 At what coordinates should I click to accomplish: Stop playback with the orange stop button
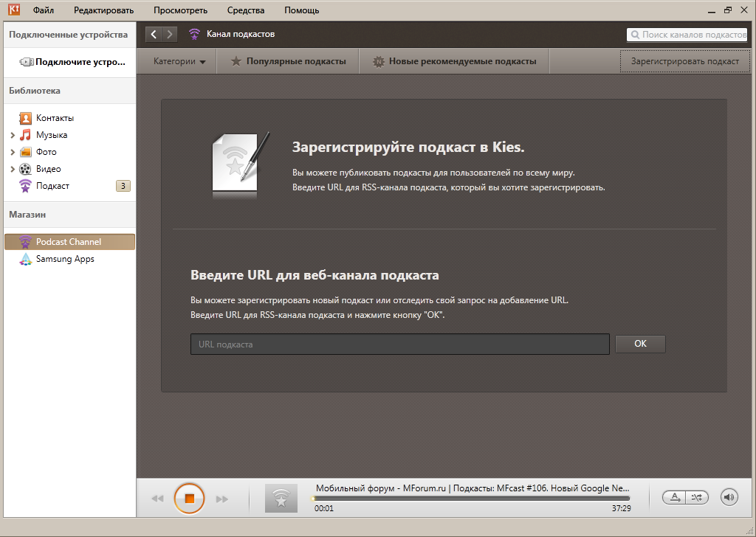point(190,499)
